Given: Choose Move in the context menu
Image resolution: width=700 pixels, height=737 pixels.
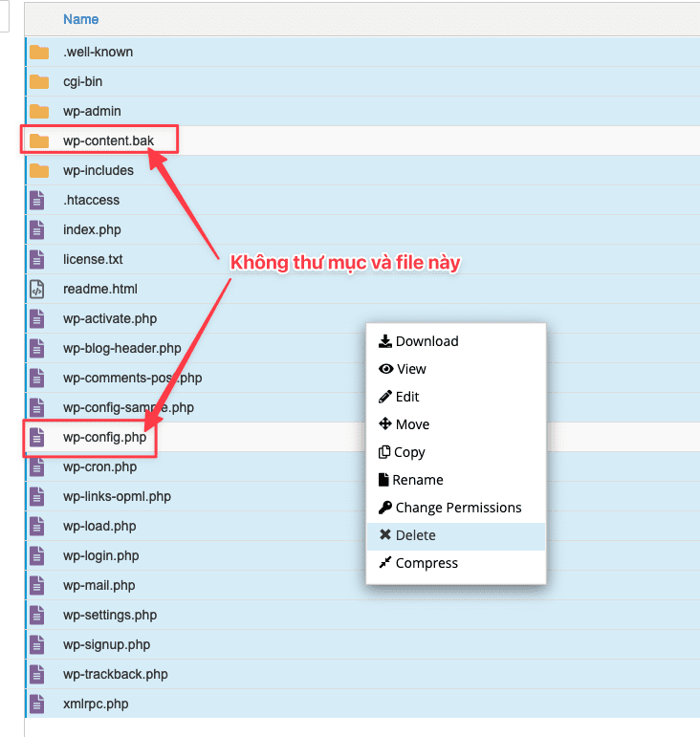Looking at the screenshot, I should 412,424.
